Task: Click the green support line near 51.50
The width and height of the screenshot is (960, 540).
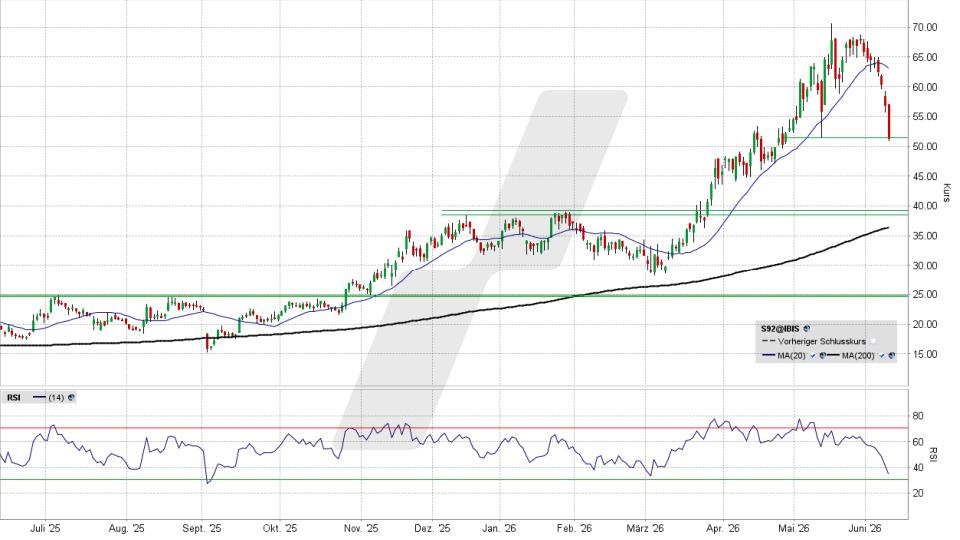Action: pos(846,137)
